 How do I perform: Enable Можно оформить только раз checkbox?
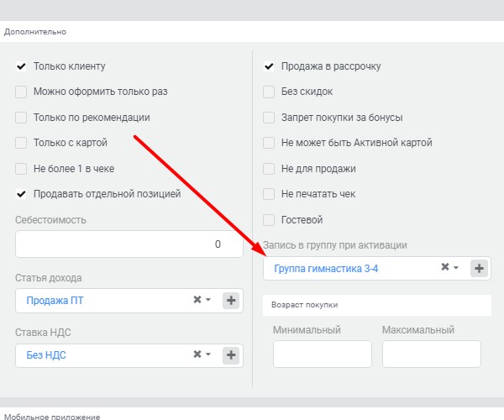point(21,92)
